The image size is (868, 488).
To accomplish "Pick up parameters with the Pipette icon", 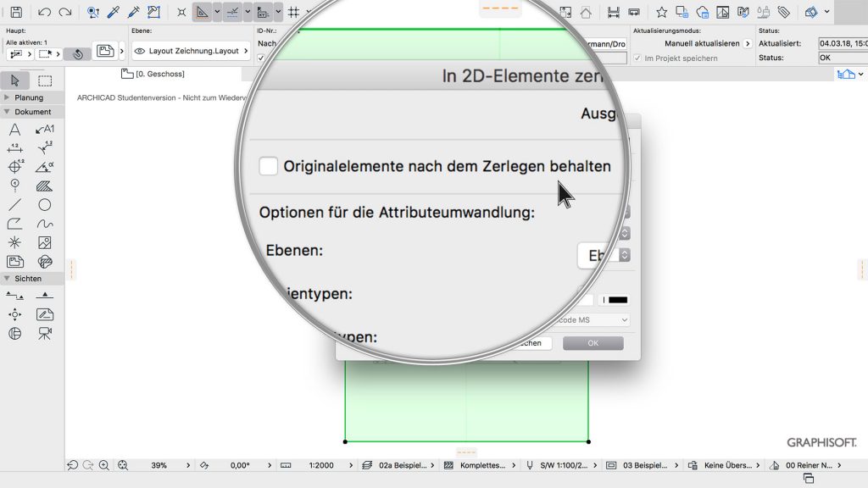I will [x=112, y=12].
